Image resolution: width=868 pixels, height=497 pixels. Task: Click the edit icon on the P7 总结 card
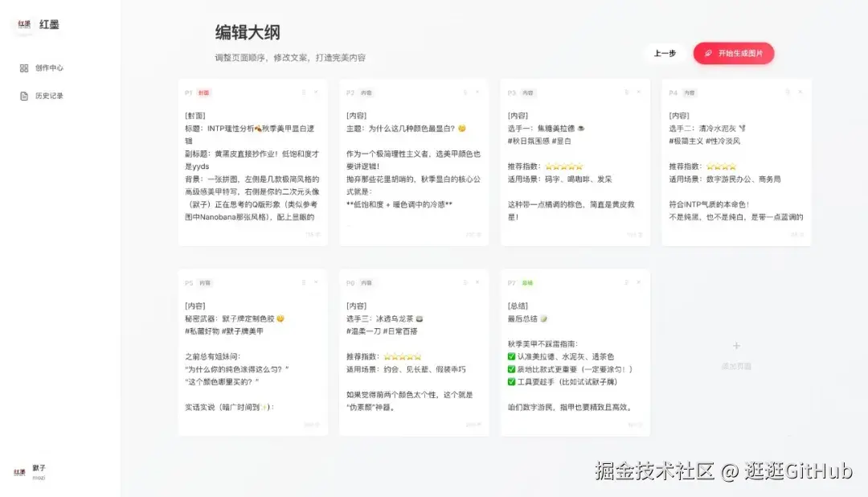[627, 283]
